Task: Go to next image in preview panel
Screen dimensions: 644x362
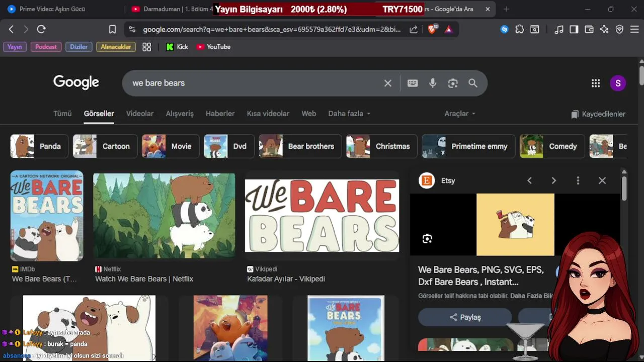Action: click(554, 180)
